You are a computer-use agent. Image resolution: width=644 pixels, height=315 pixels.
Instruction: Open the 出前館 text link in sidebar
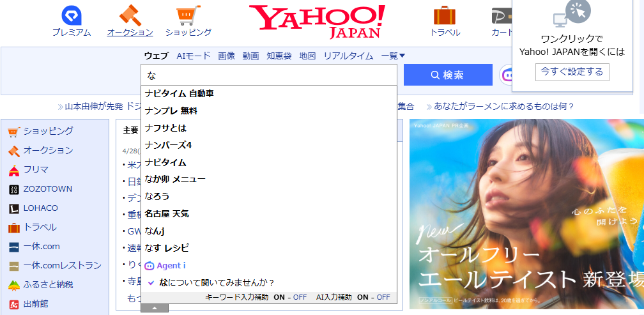(x=36, y=304)
